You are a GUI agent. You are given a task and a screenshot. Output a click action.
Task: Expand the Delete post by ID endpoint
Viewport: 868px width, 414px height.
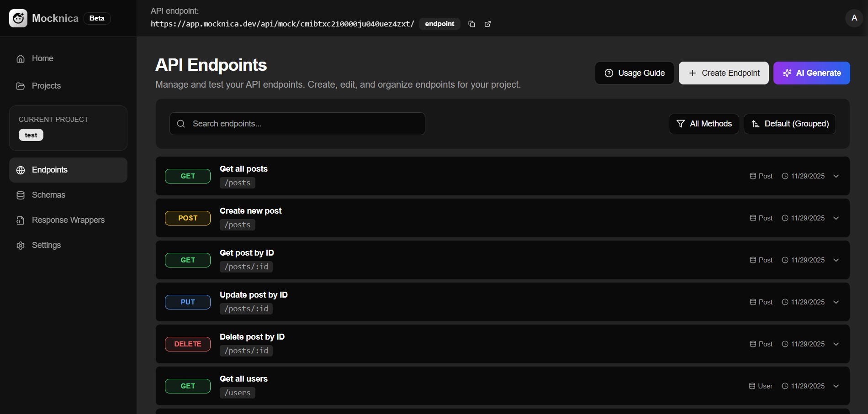[x=836, y=344]
